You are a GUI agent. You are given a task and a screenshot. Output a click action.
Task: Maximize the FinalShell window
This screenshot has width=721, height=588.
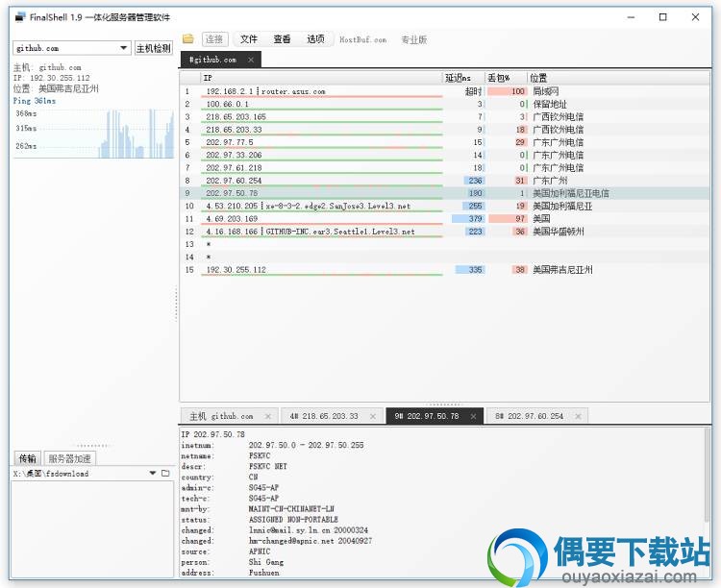[662, 17]
